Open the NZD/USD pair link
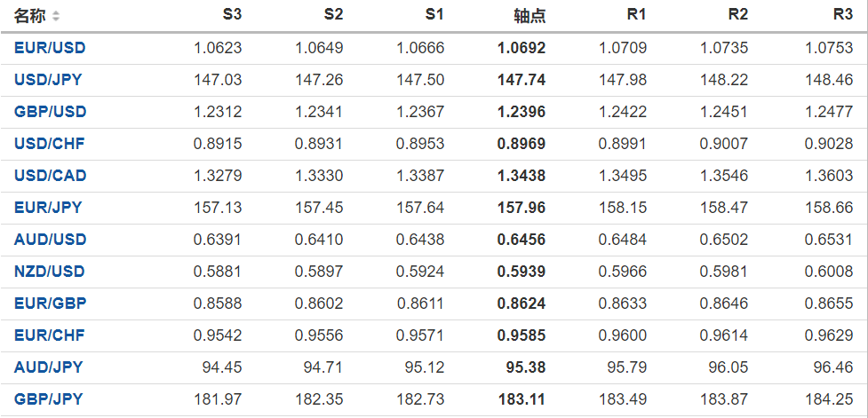Image resolution: width=868 pixels, height=418 pixels. coord(50,272)
